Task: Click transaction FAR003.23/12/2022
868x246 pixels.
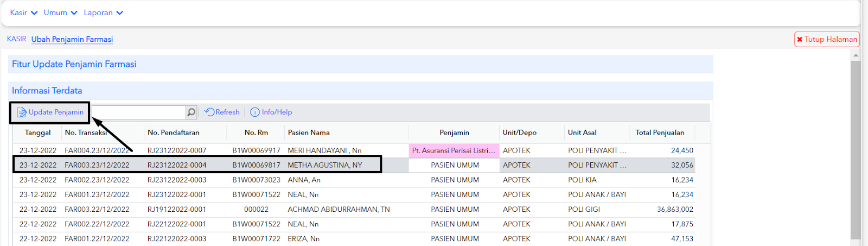Action: pyautogui.click(x=97, y=165)
